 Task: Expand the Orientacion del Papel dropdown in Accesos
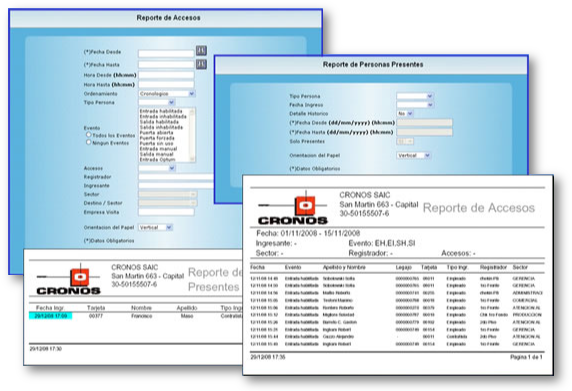(x=155, y=227)
